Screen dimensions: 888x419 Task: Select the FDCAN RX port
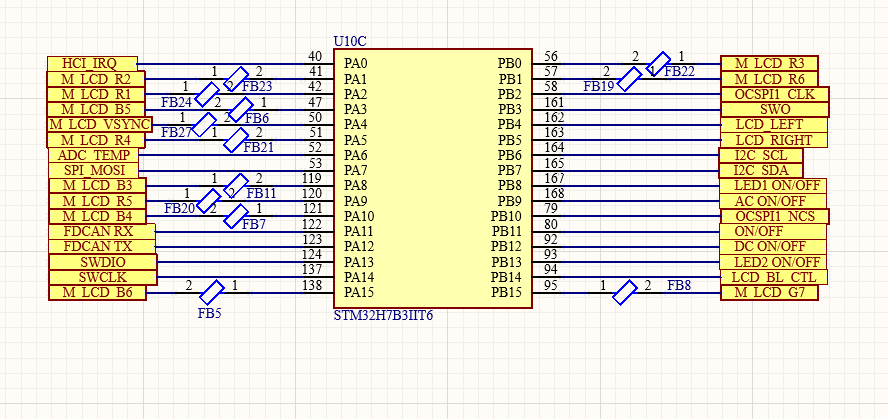pyautogui.click(x=102, y=232)
